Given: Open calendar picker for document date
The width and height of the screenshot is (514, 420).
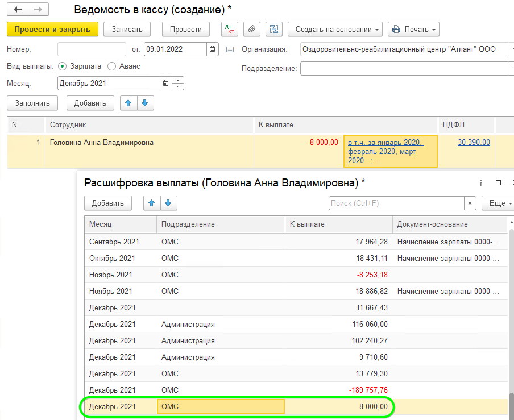Looking at the screenshot, I should (213, 49).
